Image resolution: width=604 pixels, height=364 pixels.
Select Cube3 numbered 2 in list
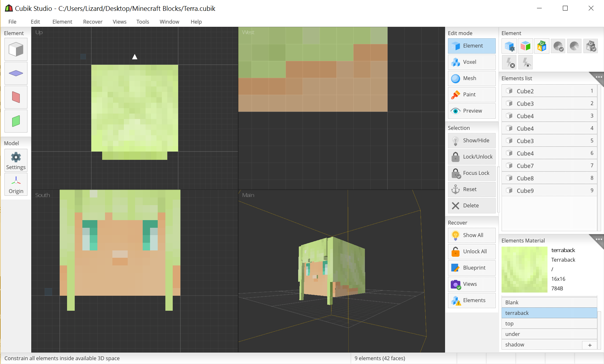549,103
